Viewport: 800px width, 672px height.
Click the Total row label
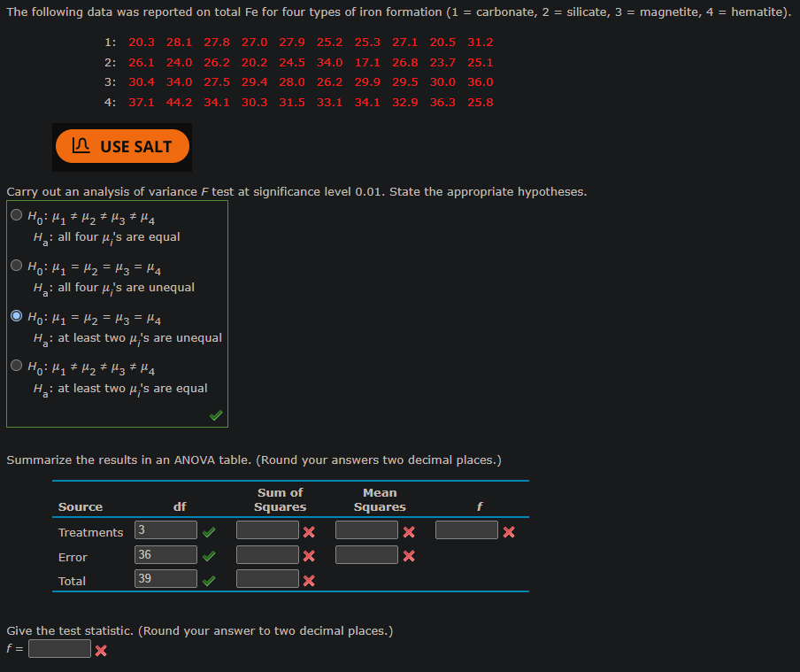tap(72, 581)
